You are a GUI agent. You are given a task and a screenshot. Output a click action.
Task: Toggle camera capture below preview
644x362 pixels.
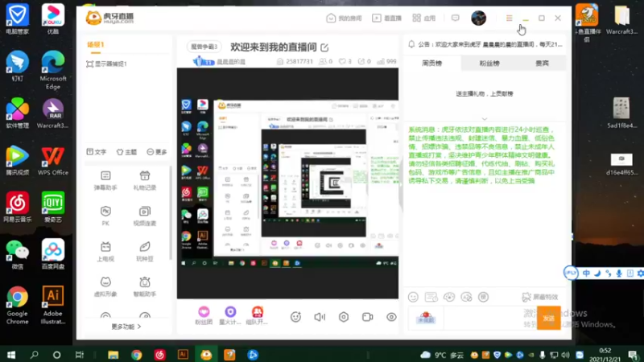point(367,317)
